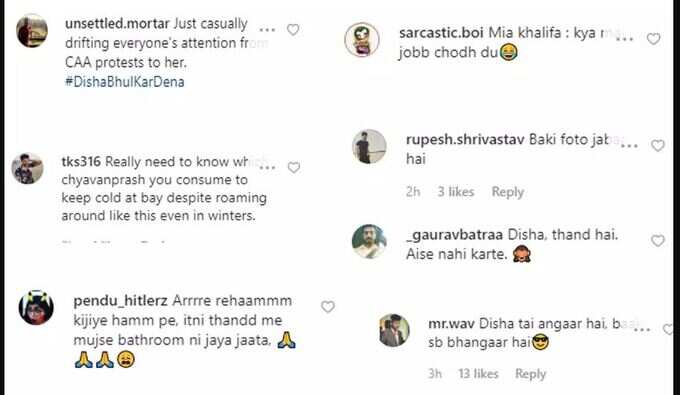The height and width of the screenshot is (395, 680).
Task: Like _gauravbatraa's comment heart
Action: (658, 241)
